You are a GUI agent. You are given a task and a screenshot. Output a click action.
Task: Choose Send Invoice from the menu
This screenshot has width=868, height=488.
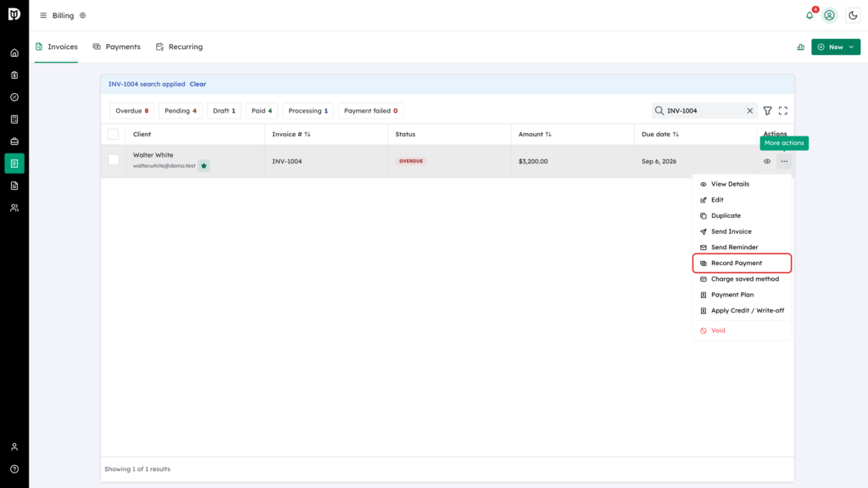742,231
